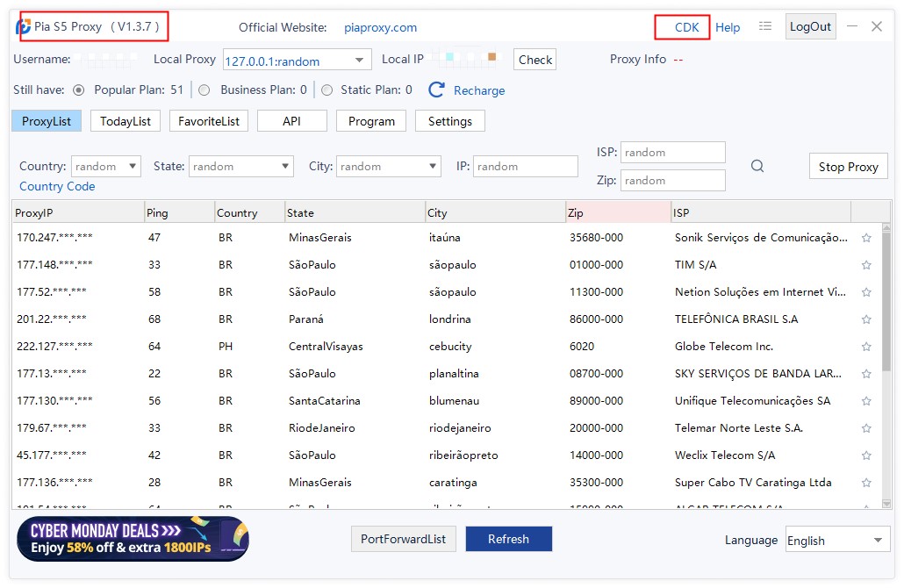Image resolution: width=904 pixels, height=588 pixels.
Task: Star the TELEFÔNICA BRASIL proxy row
Action: [866, 319]
